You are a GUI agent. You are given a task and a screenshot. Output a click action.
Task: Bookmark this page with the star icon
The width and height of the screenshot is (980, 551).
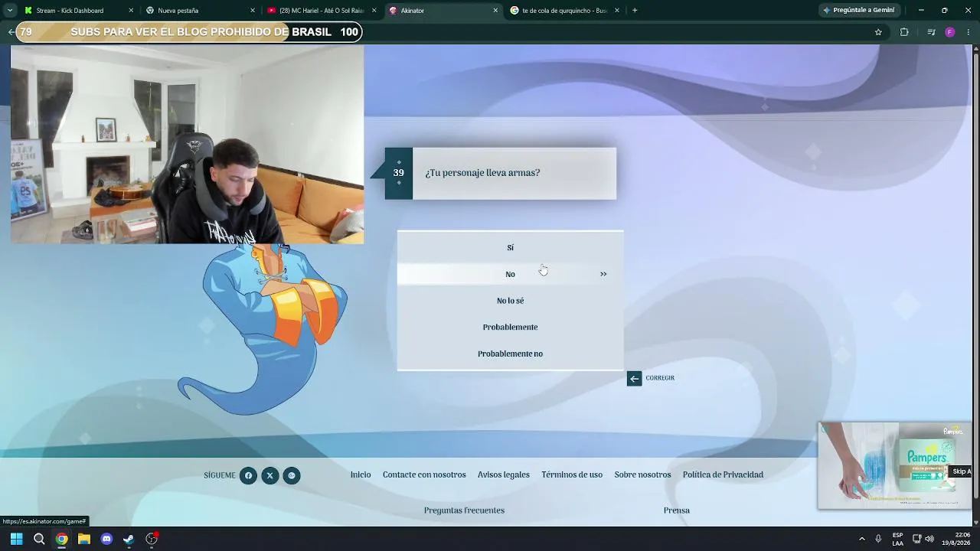pyautogui.click(x=878, y=32)
